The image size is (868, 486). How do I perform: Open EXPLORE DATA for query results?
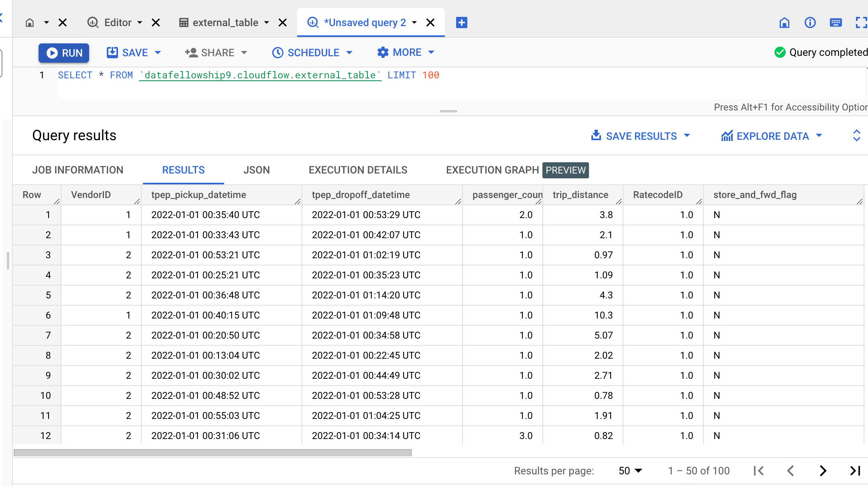772,136
